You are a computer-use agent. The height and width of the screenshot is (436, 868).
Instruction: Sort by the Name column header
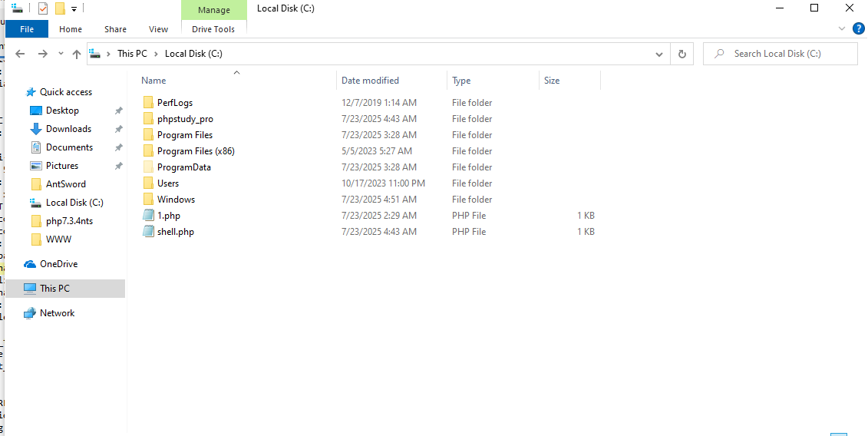pyautogui.click(x=153, y=81)
